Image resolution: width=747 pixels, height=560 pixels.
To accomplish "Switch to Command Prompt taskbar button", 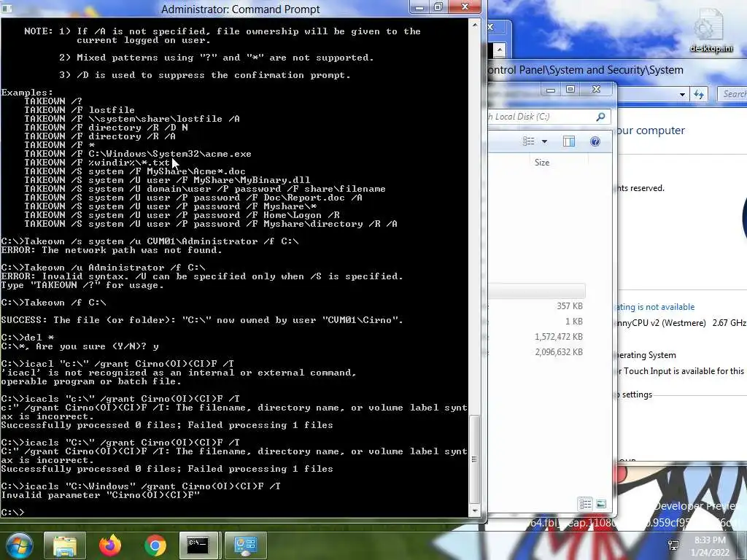I will 198,545.
